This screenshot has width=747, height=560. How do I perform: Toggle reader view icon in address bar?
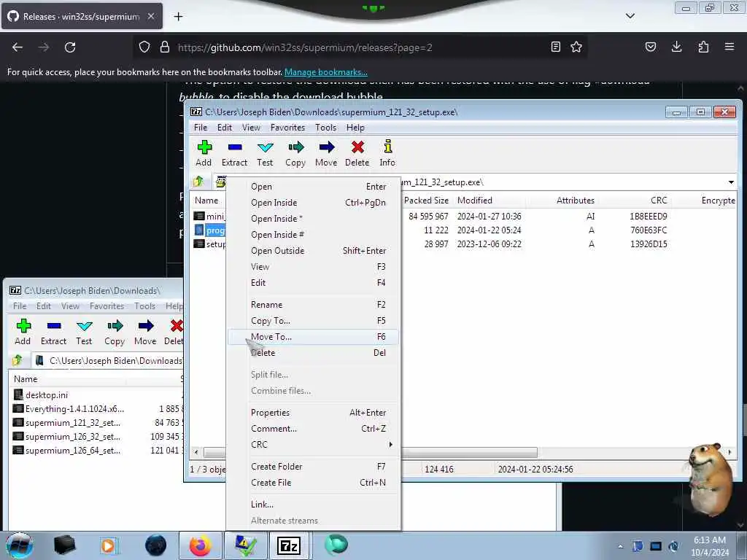pos(555,47)
